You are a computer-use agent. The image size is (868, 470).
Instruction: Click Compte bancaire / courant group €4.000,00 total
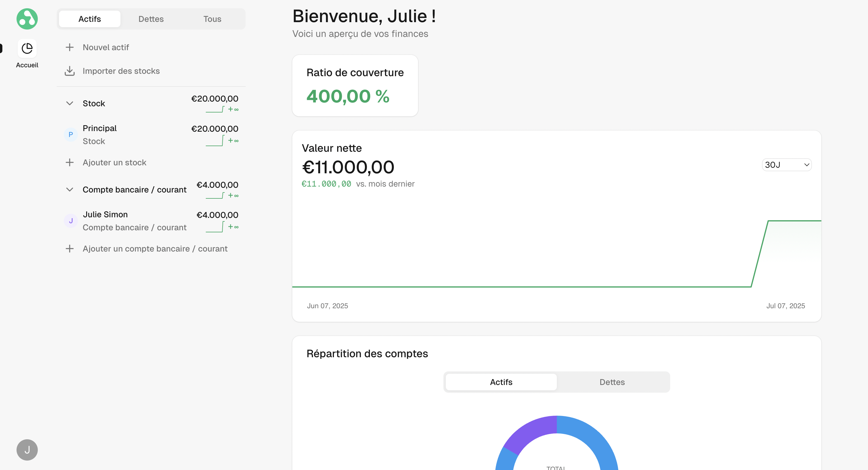tap(217, 185)
